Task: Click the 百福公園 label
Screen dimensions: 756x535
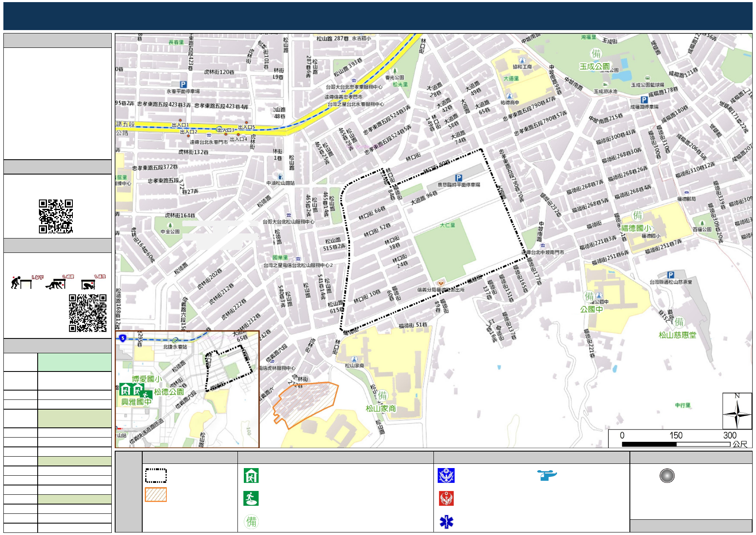Action: pyautogui.click(x=702, y=229)
